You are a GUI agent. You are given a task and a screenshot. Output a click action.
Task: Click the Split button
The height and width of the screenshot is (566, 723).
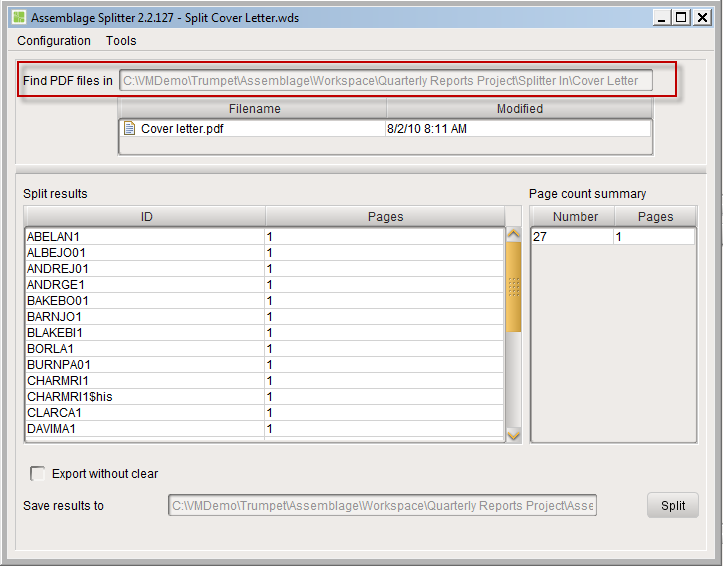(x=673, y=506)
